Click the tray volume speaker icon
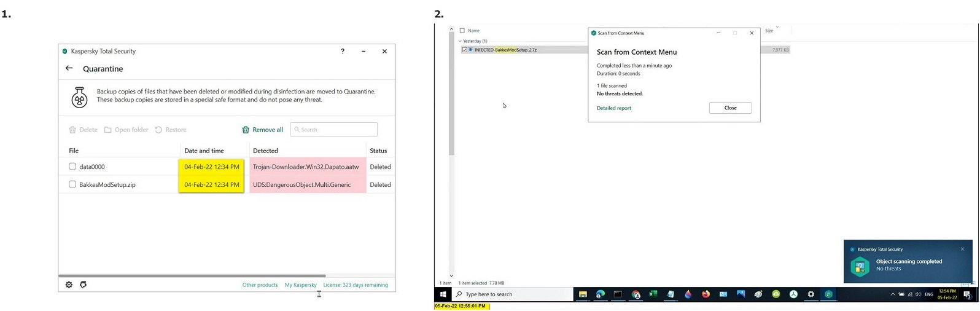Viewport: 980px width, 311px height. (918, 294)
